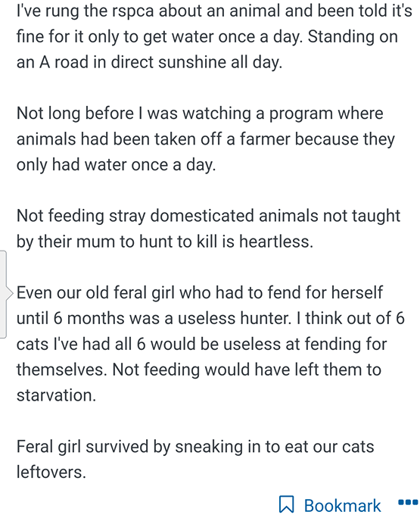Click the word "starvation."
The image size is (420, 521).
coord(56,395)
